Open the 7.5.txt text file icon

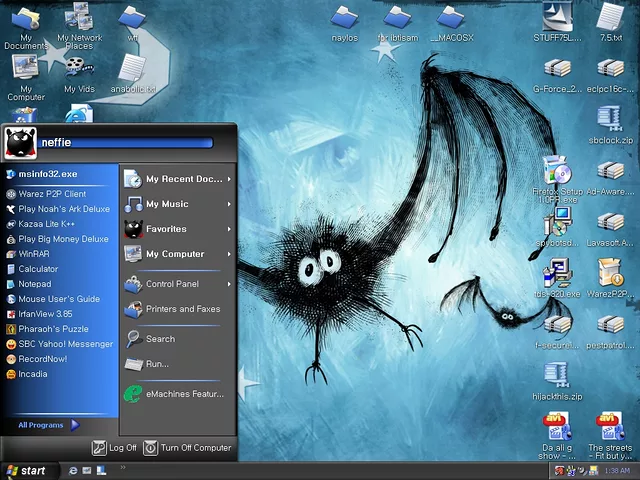click(610, 18)
